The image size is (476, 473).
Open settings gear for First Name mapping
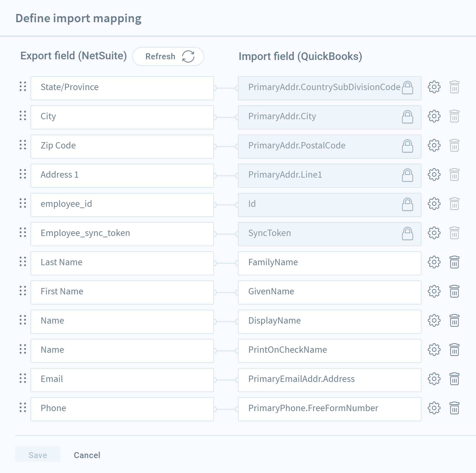(x=434, y=291)
